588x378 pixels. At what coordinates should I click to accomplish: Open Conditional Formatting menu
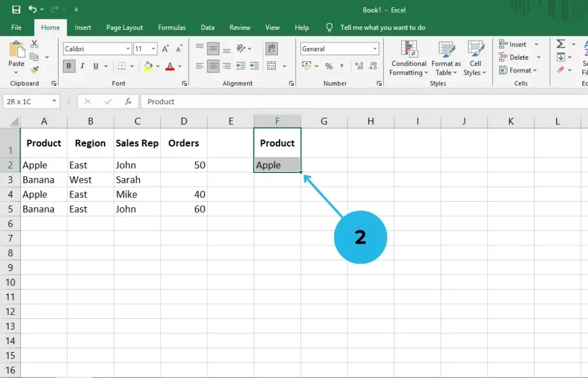click(409, 59)
